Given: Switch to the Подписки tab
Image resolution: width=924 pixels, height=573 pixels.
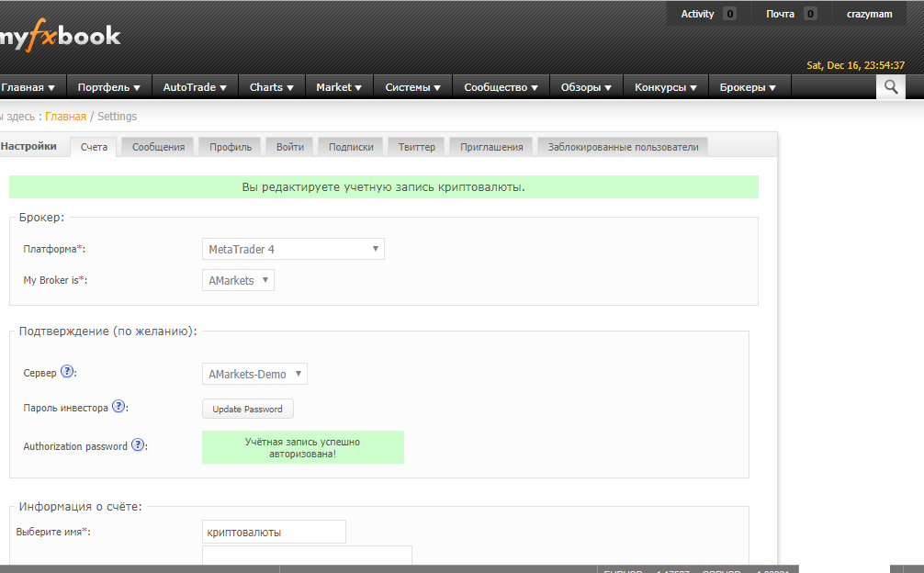Looking at the screenshot, I should pyautogui.click(x=351, y=147).
